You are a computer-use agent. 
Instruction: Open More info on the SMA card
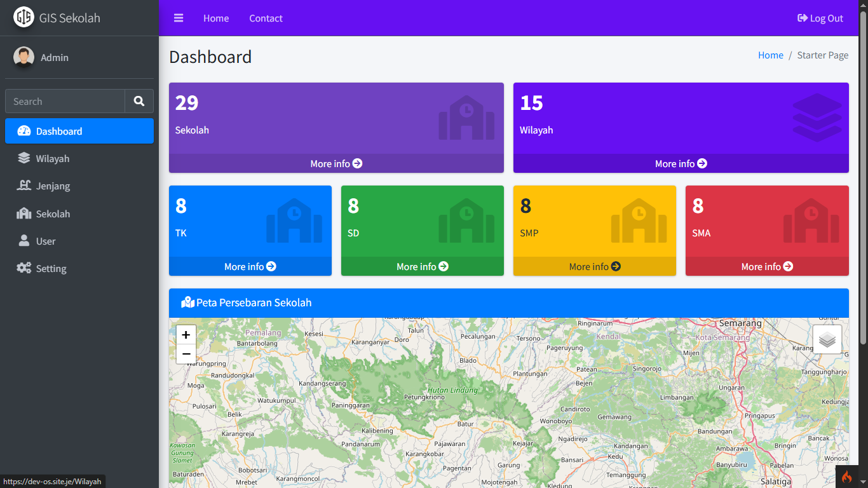pyautogui.click(x=767, y=266)
